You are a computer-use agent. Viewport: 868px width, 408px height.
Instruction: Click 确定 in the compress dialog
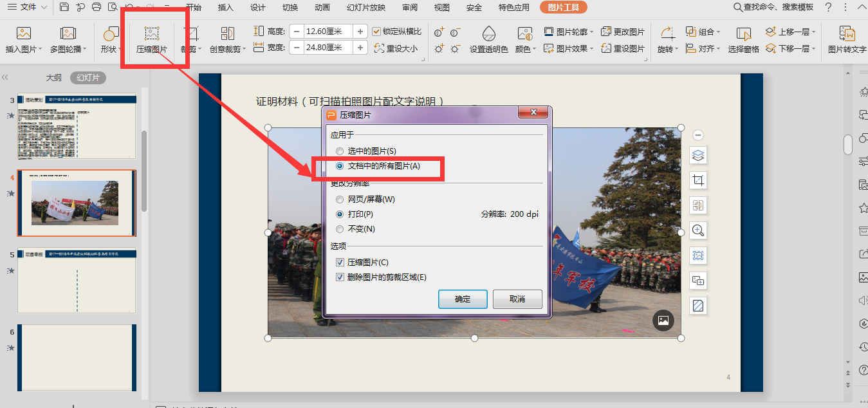point(462,299)
